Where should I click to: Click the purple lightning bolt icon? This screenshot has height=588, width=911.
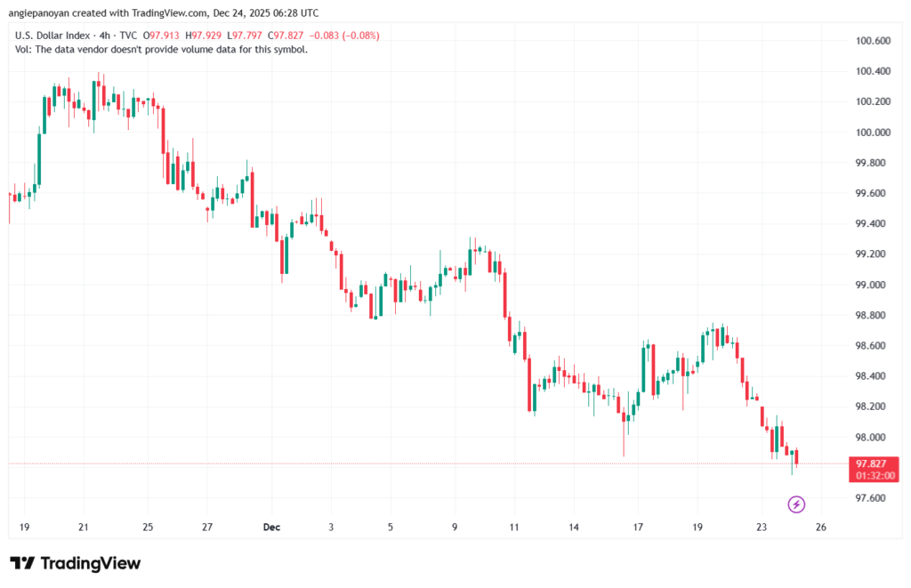point(796,504)
